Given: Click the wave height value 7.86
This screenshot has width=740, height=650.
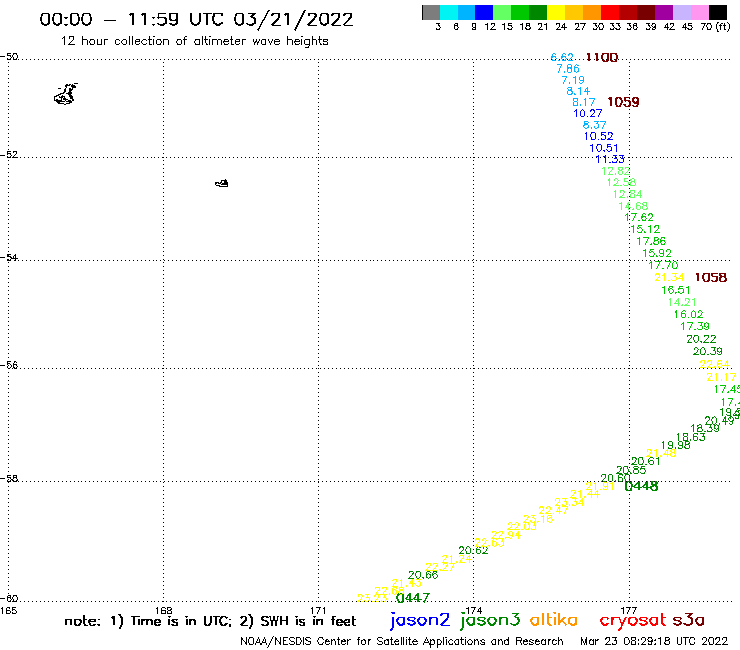Looking at the screenshot, I should 568,69.
